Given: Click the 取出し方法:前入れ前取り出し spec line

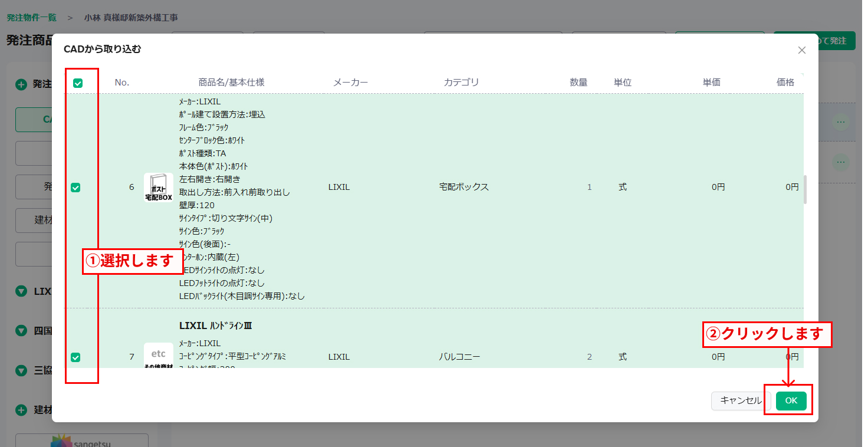Looking at the screenshot, I should (235, 192).
